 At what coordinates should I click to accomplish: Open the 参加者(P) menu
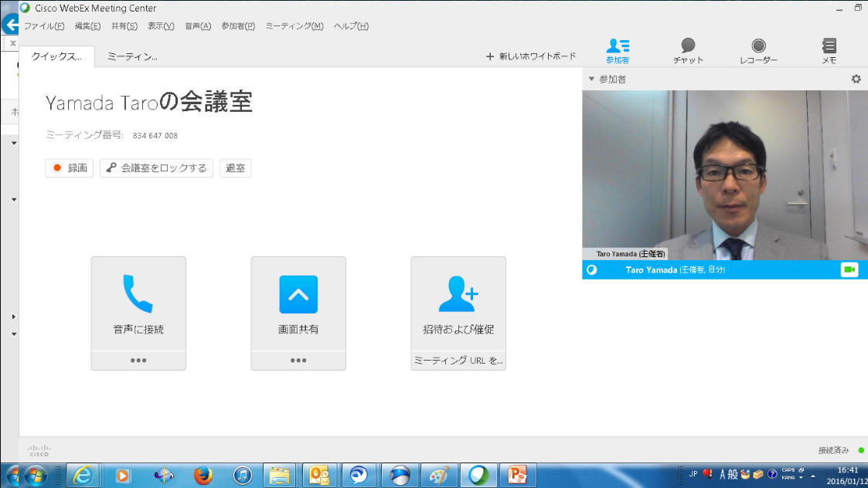tap(238, 26)
